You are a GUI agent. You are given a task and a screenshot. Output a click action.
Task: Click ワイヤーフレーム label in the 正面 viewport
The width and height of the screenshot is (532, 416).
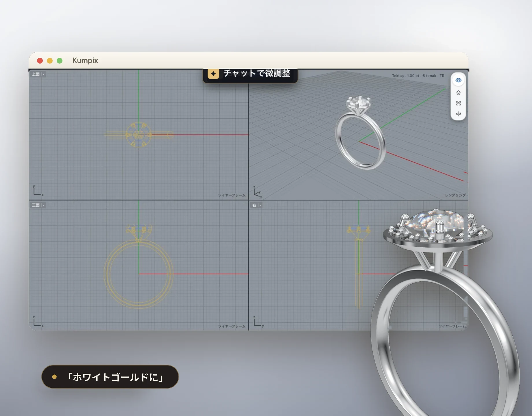pos(232,326)
